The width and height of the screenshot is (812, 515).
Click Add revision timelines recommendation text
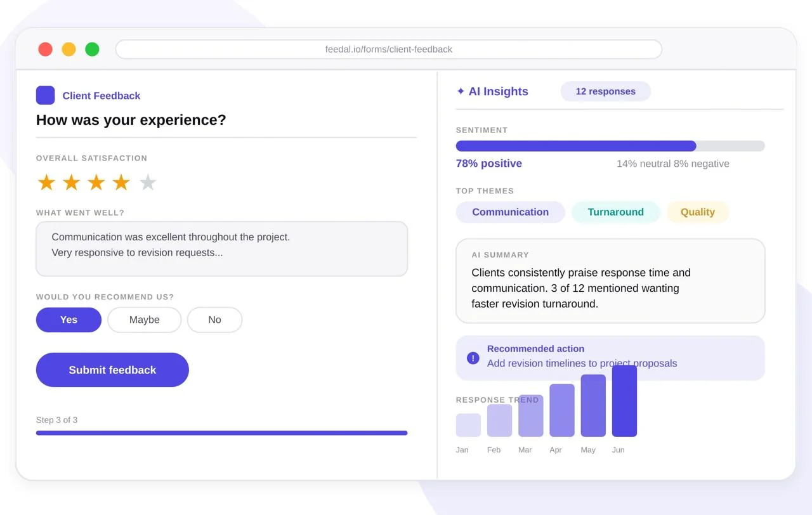(582, 363)
